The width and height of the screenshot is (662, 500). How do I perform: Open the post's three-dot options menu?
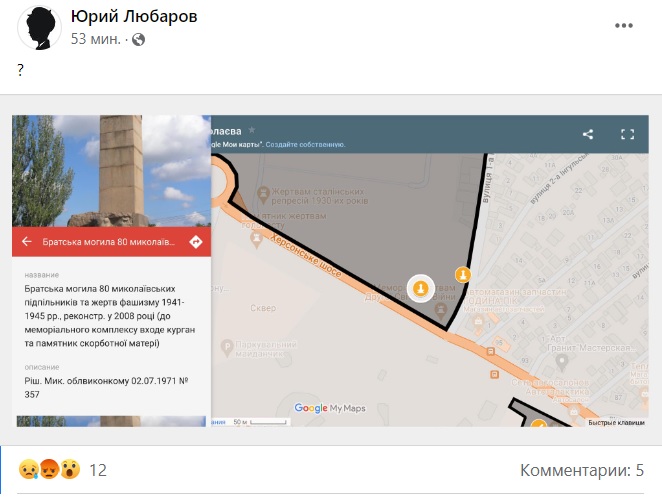625,27
